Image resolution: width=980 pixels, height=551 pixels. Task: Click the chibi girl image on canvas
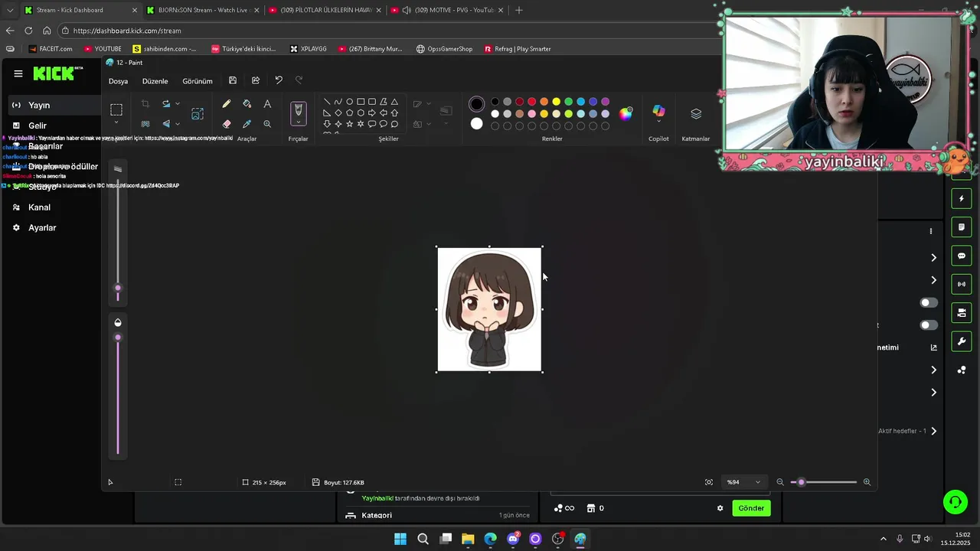pyautogui.click(x=489, y=309)
